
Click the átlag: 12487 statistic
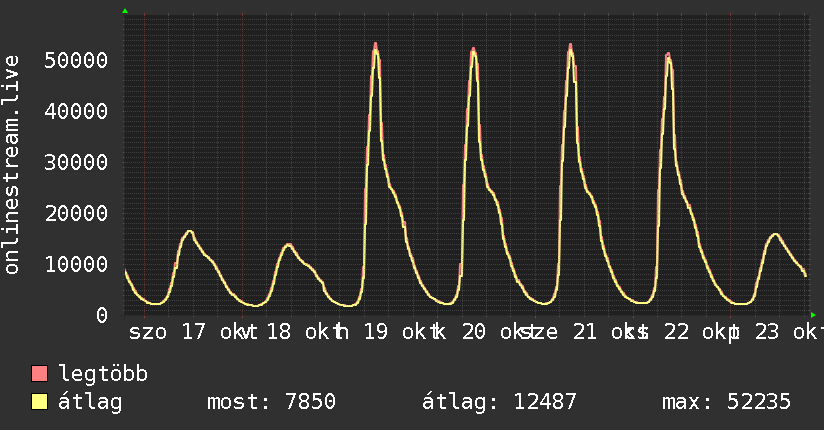499,402
